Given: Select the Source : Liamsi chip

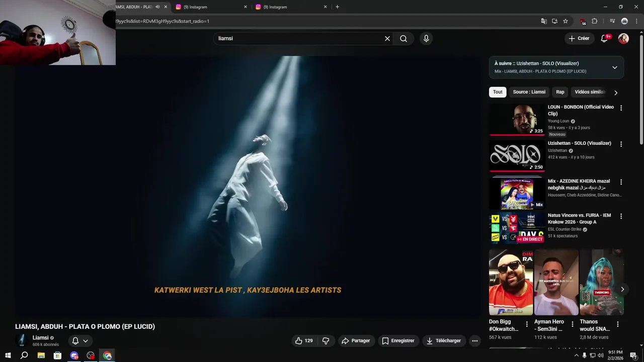Looking at the screenshot, I should (x=529, y=92).
